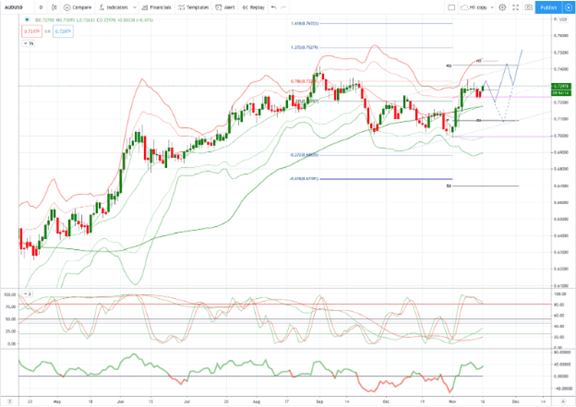Open the Indicators menu

pyautogui.click(x=114, y=7)
